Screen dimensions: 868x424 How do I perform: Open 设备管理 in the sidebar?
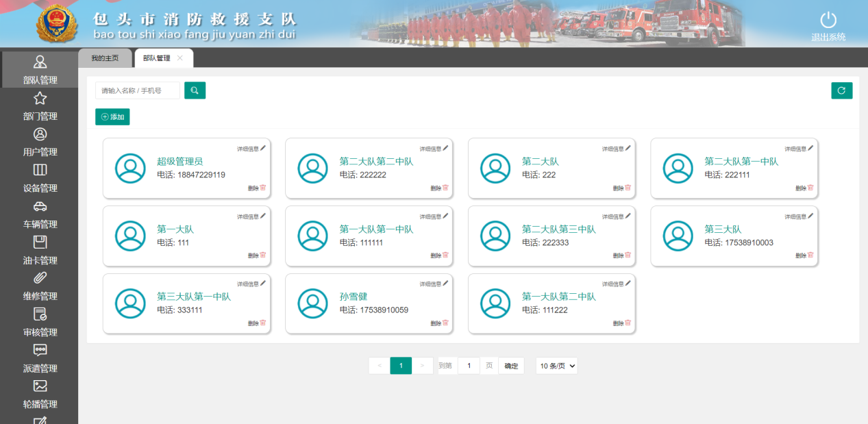pyautogui.click(x=40, y=178)
